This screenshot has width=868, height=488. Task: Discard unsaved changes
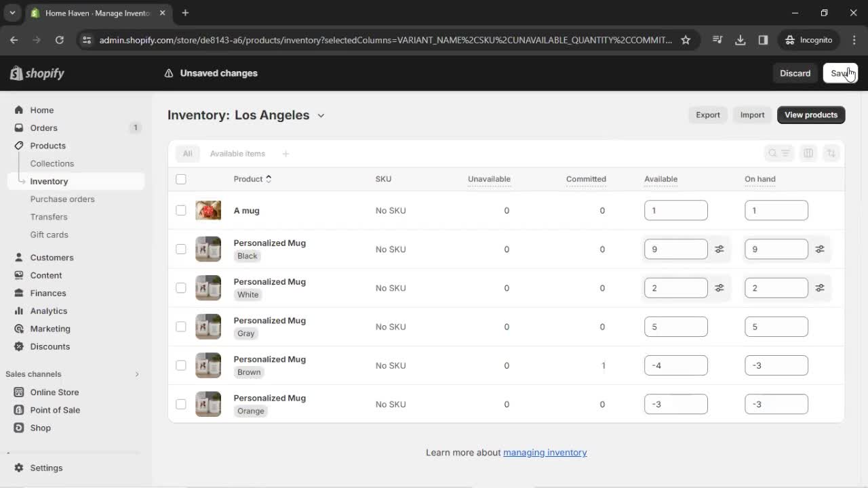coord(795,73)
